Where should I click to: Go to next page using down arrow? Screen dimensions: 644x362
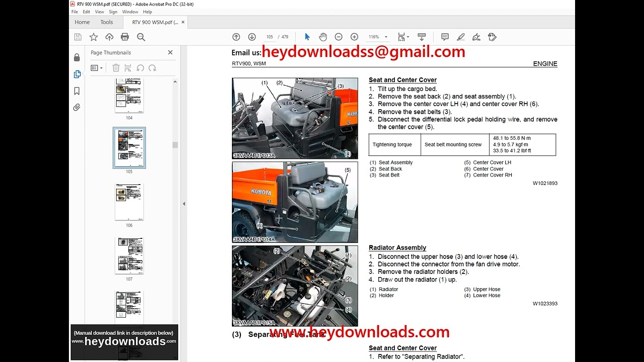coord(252,37)
